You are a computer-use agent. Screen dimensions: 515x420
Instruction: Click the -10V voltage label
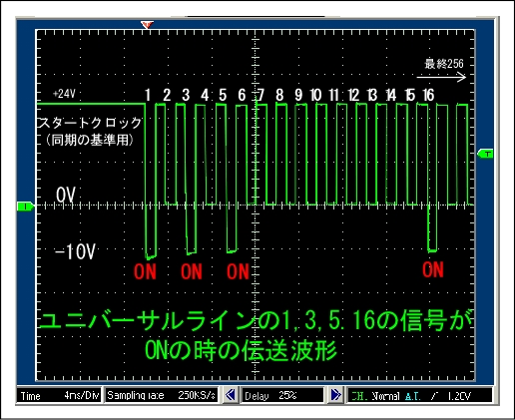[x=75, y=251]
